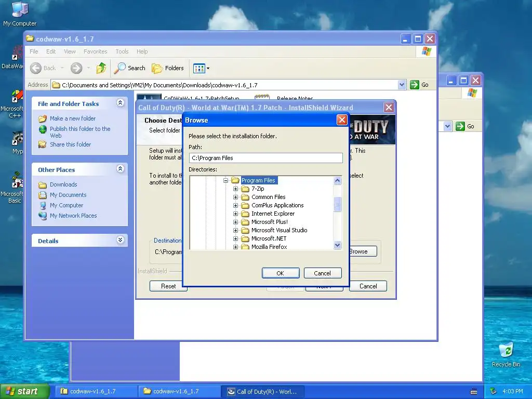The height and width of the screenshot is (399, 532).
Task: Open My Documents in Other Places
Action: tap(68, 195)
